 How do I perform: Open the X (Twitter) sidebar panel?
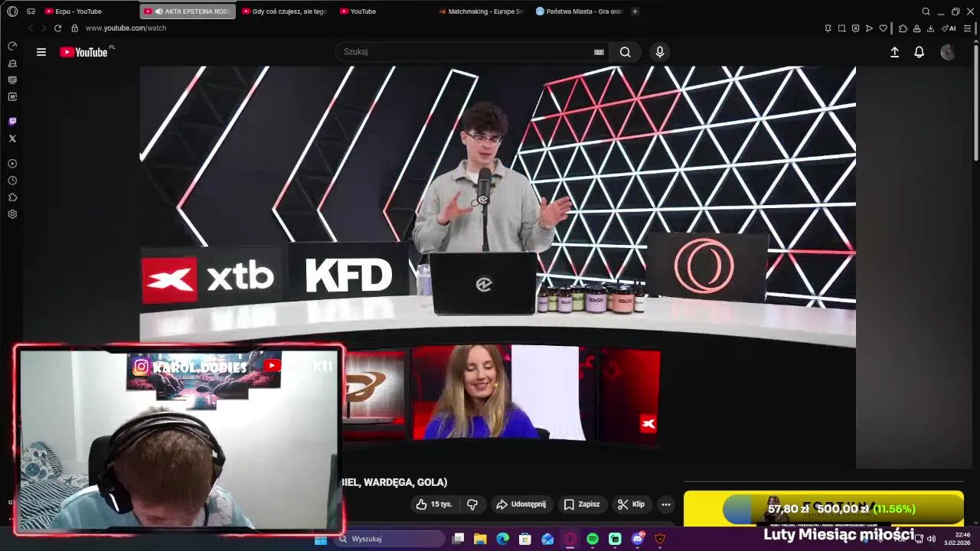coord(12,139)
